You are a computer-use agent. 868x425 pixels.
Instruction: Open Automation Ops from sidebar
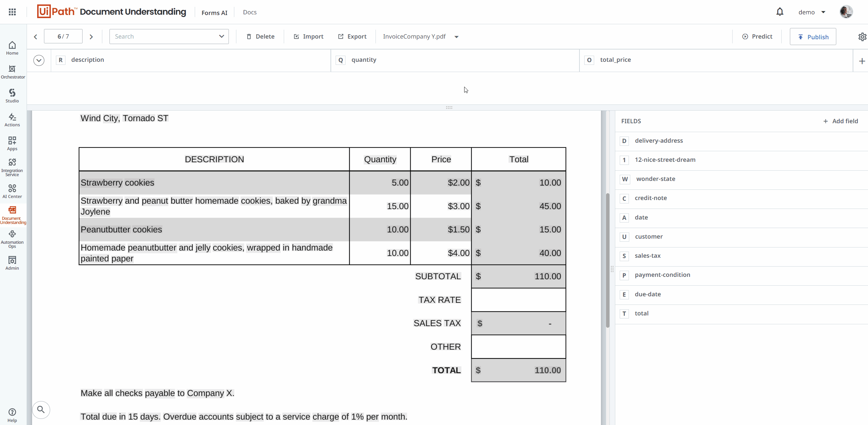pyautogui.click(x=12, y=239)
